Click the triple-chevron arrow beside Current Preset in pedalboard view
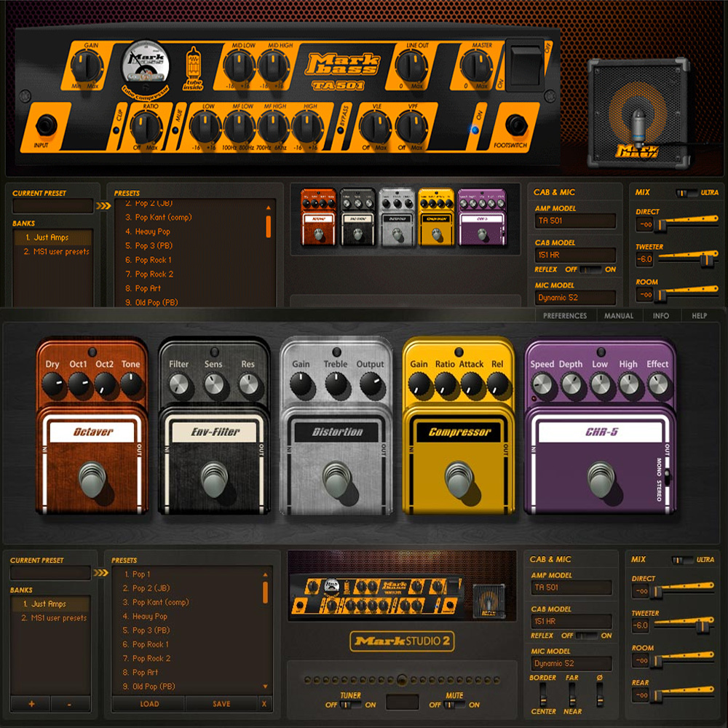 click(x=100, y=573)
